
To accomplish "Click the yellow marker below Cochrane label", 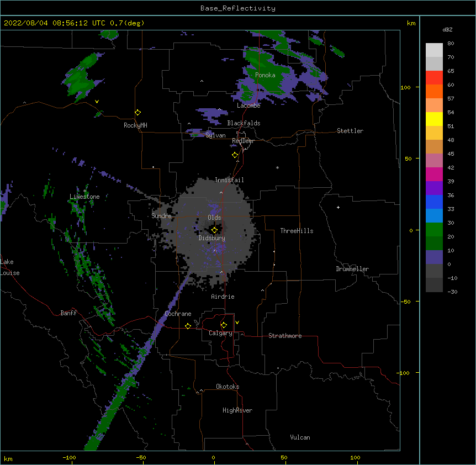I will (188, 326).
